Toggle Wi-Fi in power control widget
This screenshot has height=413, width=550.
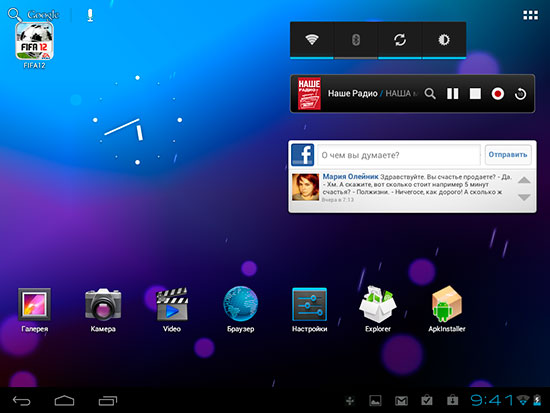312,40
